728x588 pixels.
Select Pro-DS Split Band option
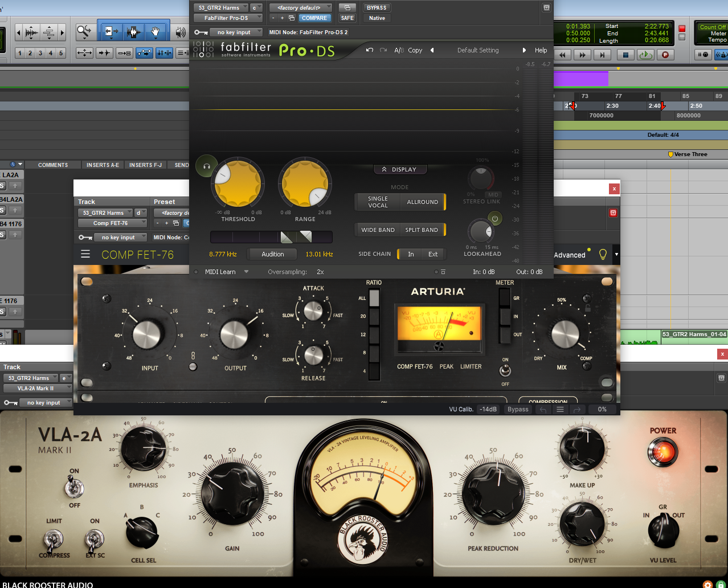point(422,230)
